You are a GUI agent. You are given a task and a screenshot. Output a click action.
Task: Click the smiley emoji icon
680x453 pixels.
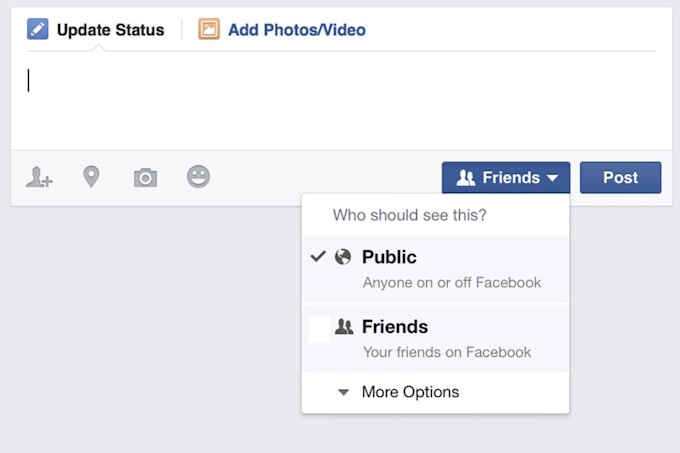pos(198,177)
